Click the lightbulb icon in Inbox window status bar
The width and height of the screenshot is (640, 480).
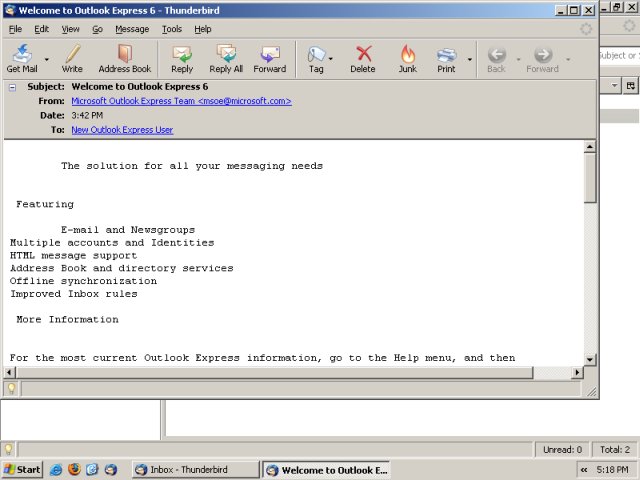8,450
